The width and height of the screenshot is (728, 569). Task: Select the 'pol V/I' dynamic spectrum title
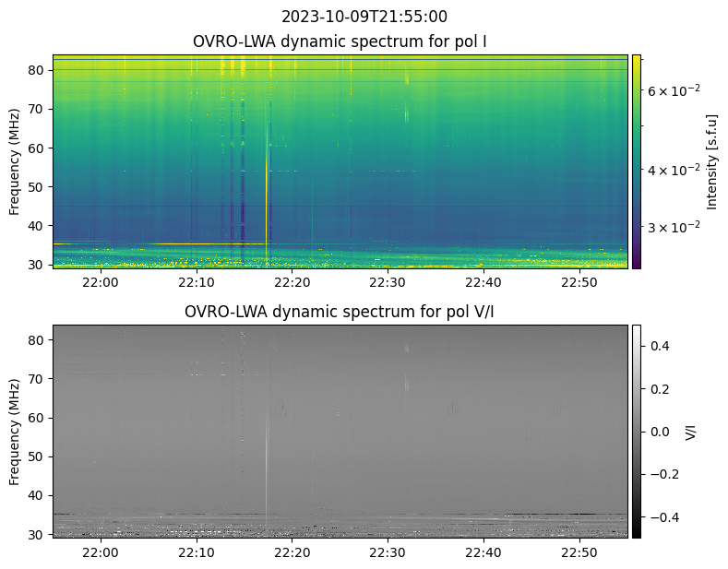click(340, 312)
